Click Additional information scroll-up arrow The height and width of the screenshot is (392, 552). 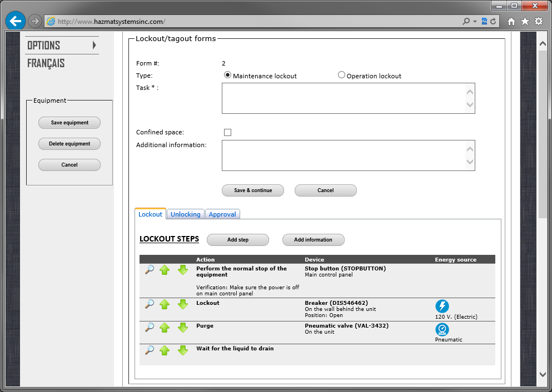tap(470, 149)
